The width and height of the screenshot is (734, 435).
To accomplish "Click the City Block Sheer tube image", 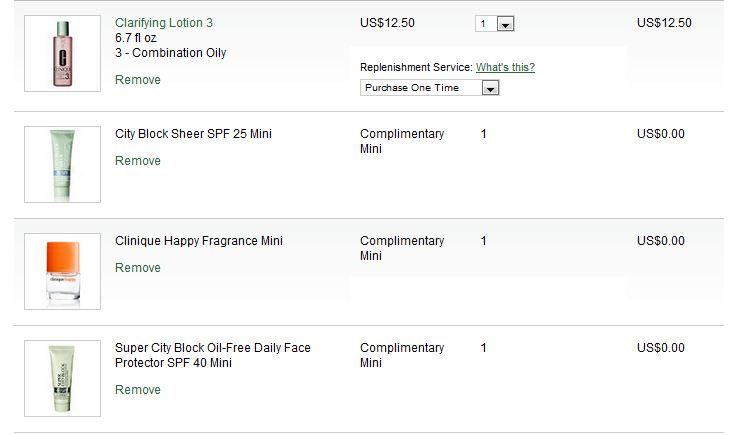I will [62, 164].
